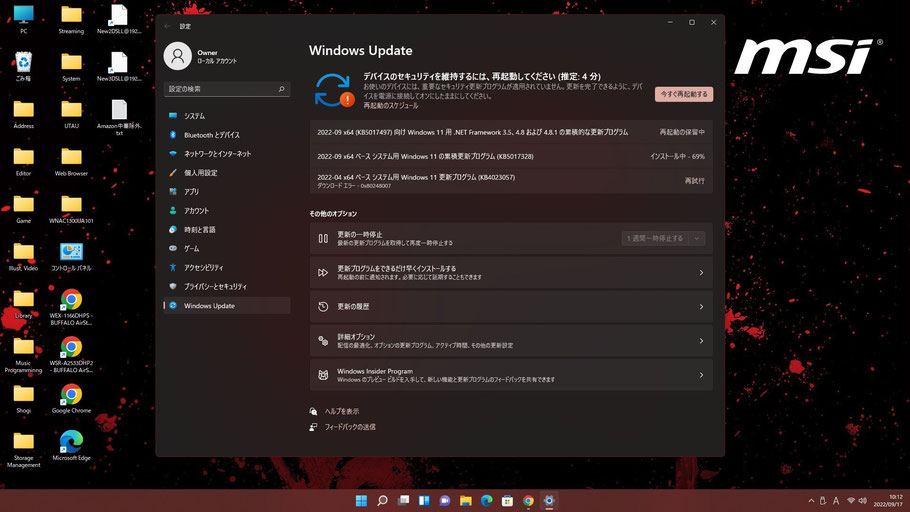Click the history clock icon
910x512 pixels.
point(323,307)
